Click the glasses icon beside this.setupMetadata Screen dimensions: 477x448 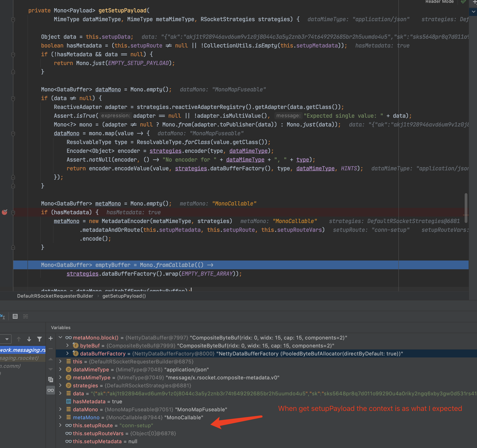tap(68, 441)
